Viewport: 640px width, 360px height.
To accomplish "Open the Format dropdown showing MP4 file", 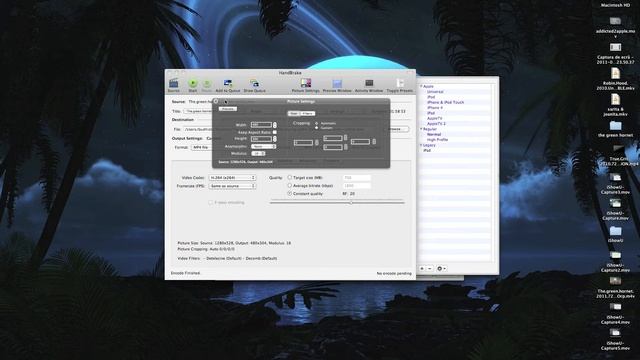I will [201, 147].
